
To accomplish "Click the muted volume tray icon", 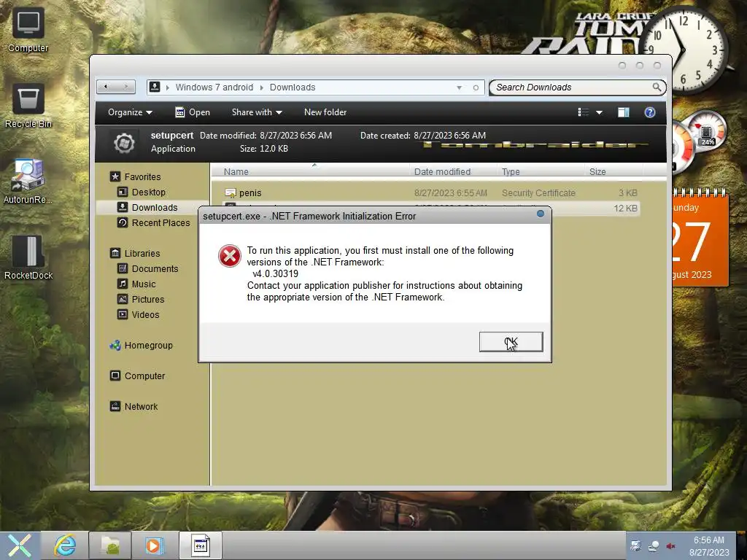I will [x=671, y=546].
